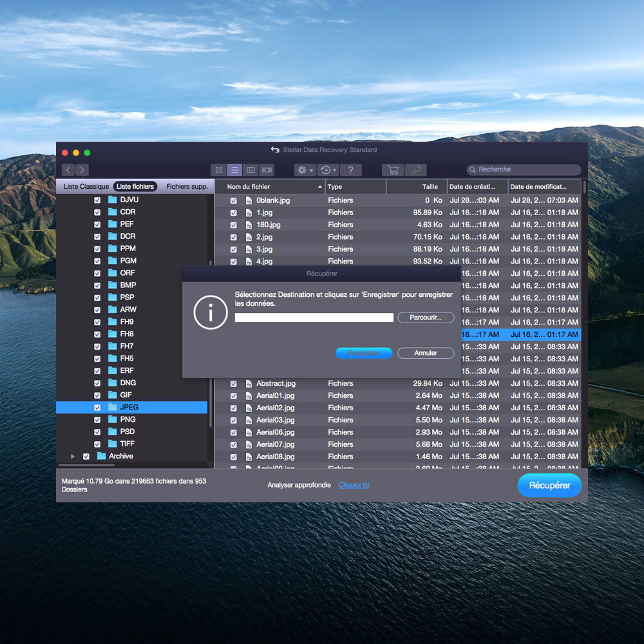The image size is (644, 644).
Task: Click the key activation icon
Action: click(415, 170)
